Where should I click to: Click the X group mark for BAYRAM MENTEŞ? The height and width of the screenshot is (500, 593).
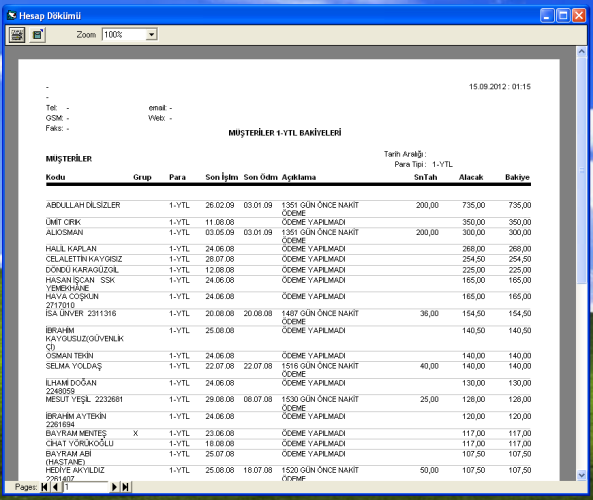[x=135, y=433]
